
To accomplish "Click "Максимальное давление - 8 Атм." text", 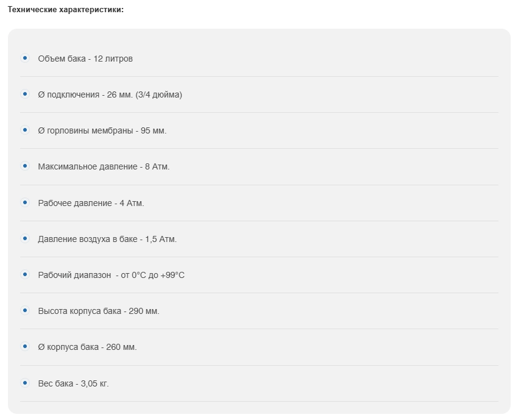I will 104,167.
